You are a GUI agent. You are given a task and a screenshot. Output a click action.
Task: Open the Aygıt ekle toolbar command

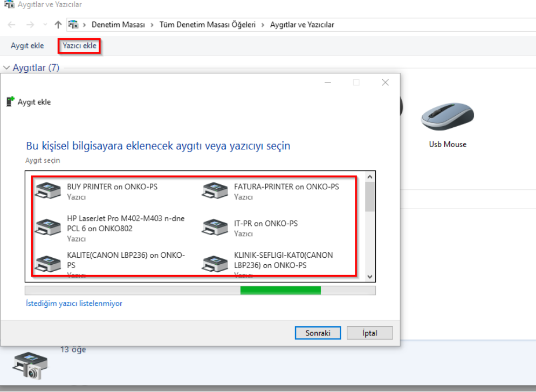28,46
